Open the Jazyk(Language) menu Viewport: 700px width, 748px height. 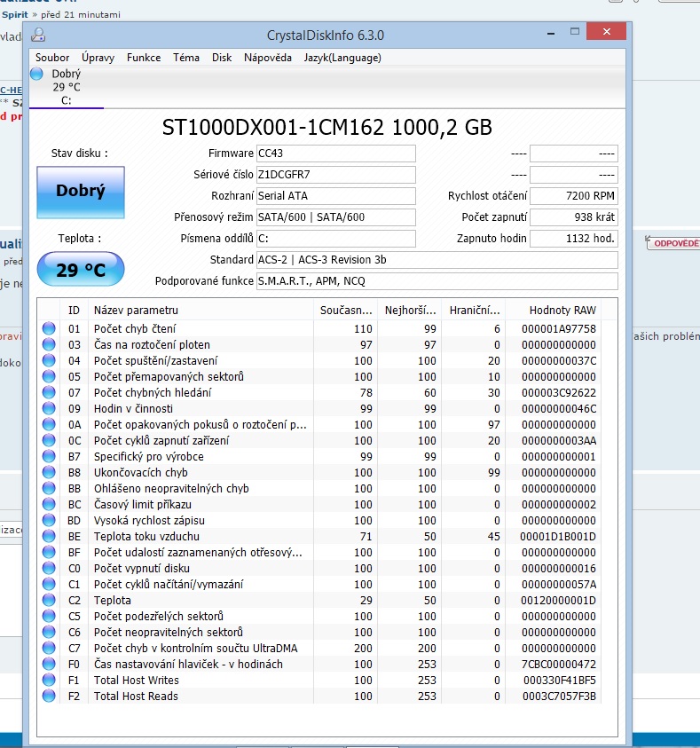[x=342, y=58]
